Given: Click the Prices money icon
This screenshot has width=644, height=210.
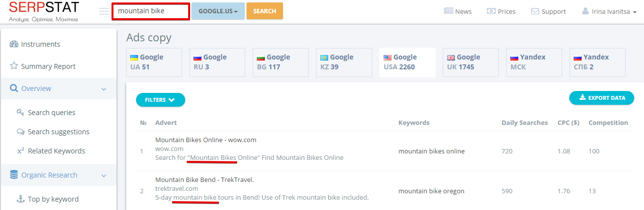Looking at the screenshot, I should click(x=491, y=11).
